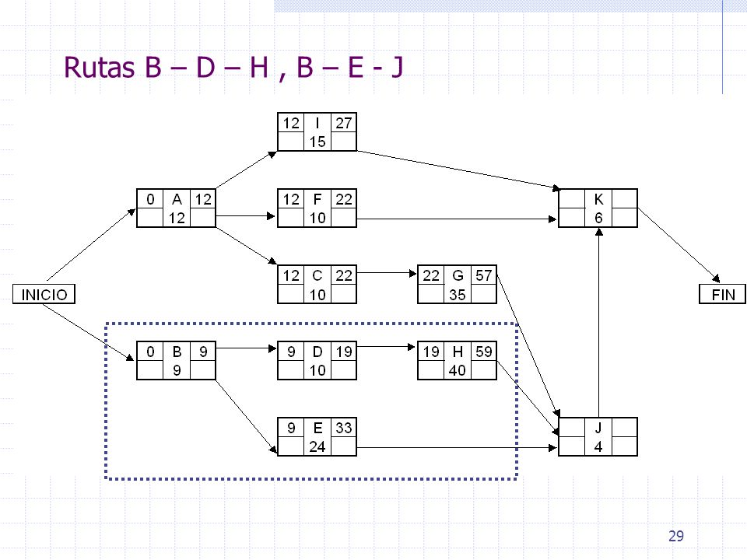747x560 pixels.
Task: Click early finish value 33 in node E
Action: pyautogui.click(x=343, y=428)
